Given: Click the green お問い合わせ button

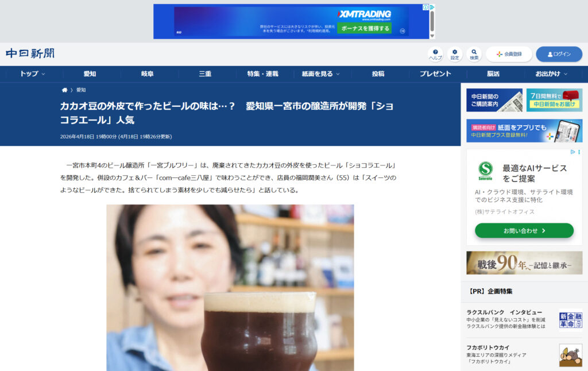Looking at the screenshot, I should pos(524,230).
